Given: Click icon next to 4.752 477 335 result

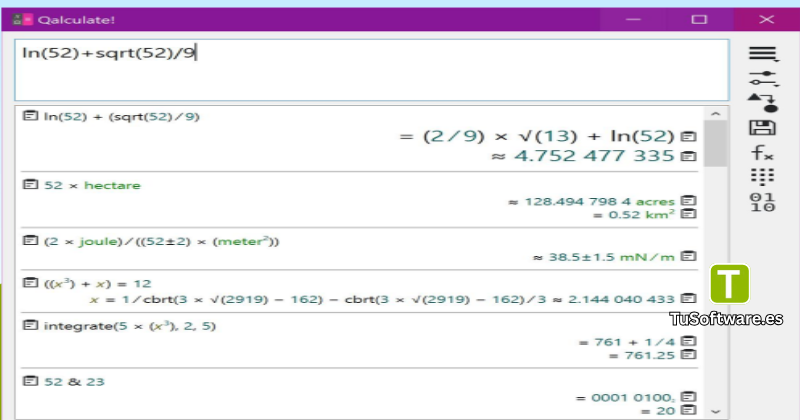Looking at the screenshot, I should pos(688,156).
